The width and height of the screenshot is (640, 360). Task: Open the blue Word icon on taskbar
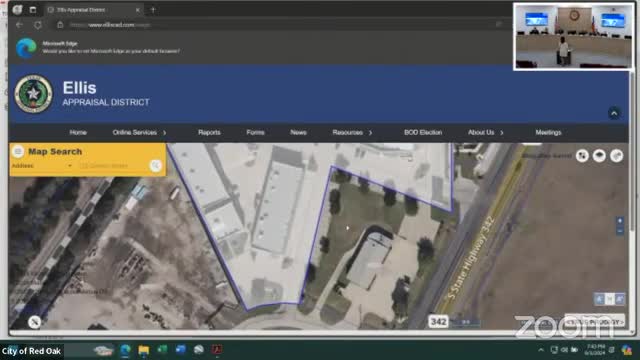tap(180, 350)
